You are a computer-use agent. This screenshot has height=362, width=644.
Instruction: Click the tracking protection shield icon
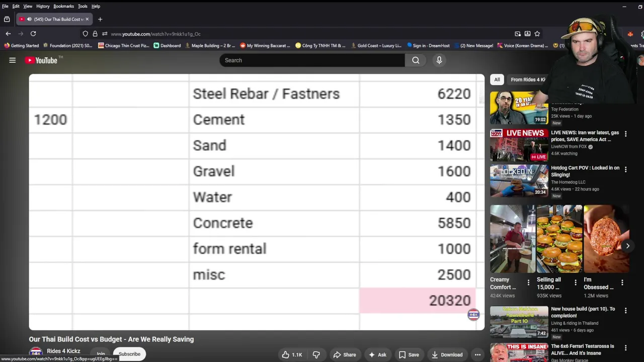[86, 34]
